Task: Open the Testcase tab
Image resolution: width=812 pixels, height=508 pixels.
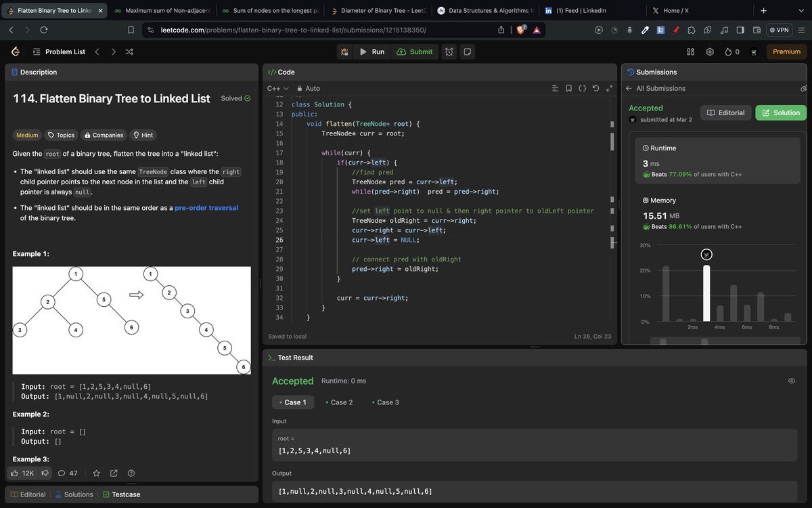Action: 121,494
